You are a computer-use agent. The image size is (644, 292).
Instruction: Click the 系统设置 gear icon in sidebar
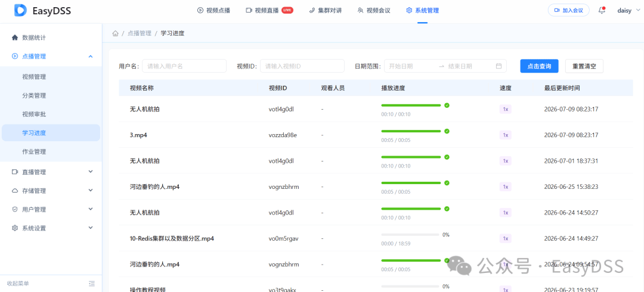pyautogui.click(x=15, y=228)
